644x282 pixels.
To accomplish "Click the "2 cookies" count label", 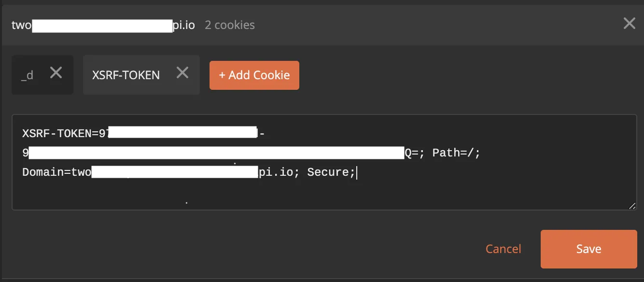I will (x=230, y=25).
